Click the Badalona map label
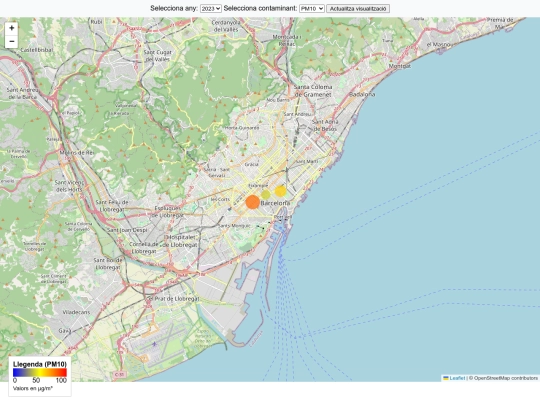This screenshot has width=540, height=405. point(362,94)
